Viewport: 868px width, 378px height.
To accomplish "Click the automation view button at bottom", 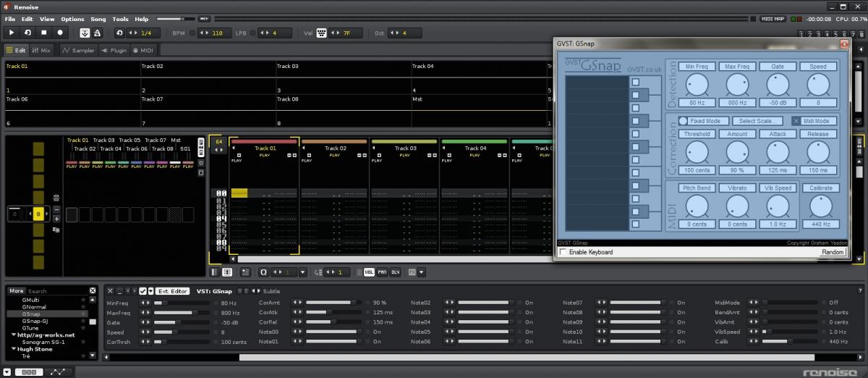I will [59, 371].
